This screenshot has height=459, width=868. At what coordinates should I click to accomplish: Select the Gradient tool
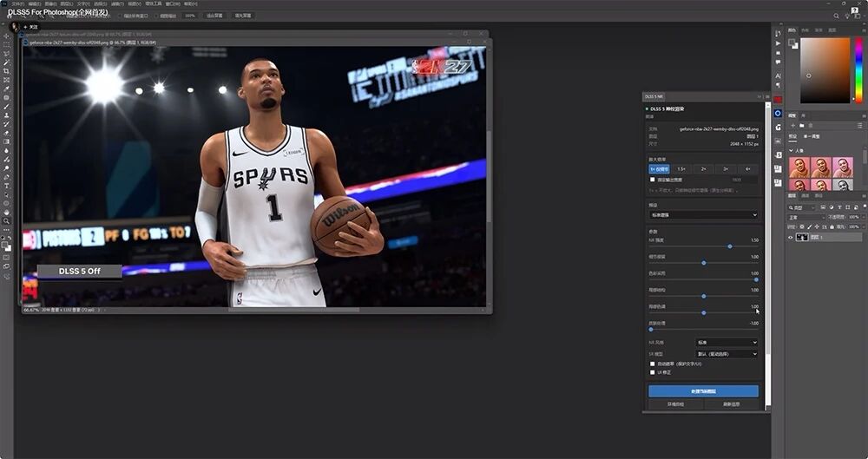coord(7,141)
